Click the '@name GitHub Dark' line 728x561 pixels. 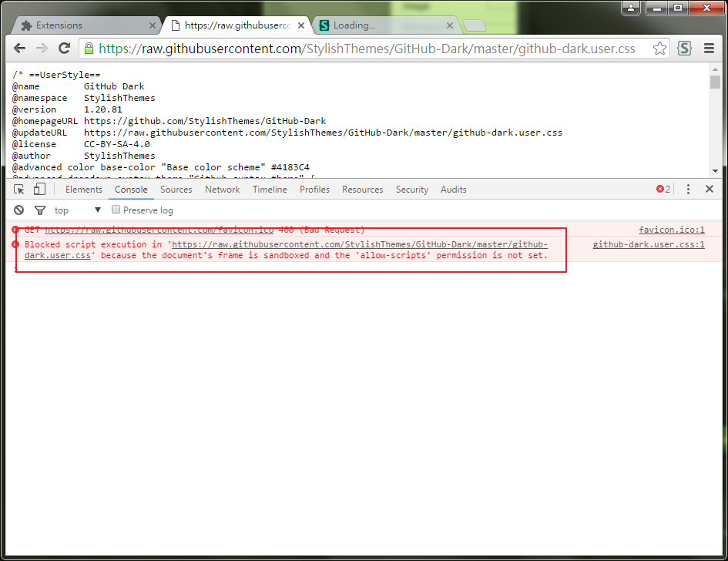click(79, 86)
